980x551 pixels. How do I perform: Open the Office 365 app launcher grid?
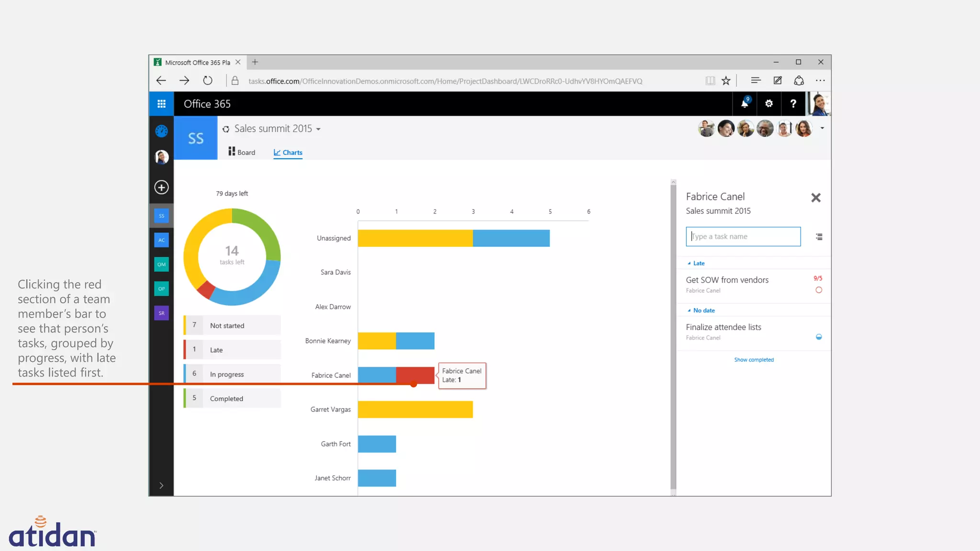[161, 104]
